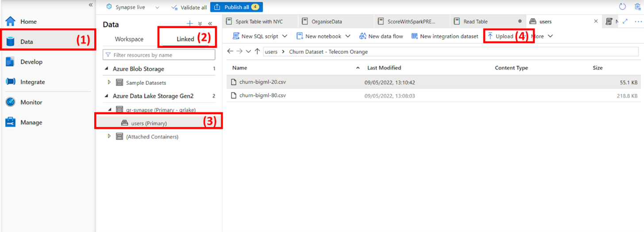Click the plus icon to add resource
Viewport: 644px width, 232px height.
pyautogui.click(x=190, y=24)
